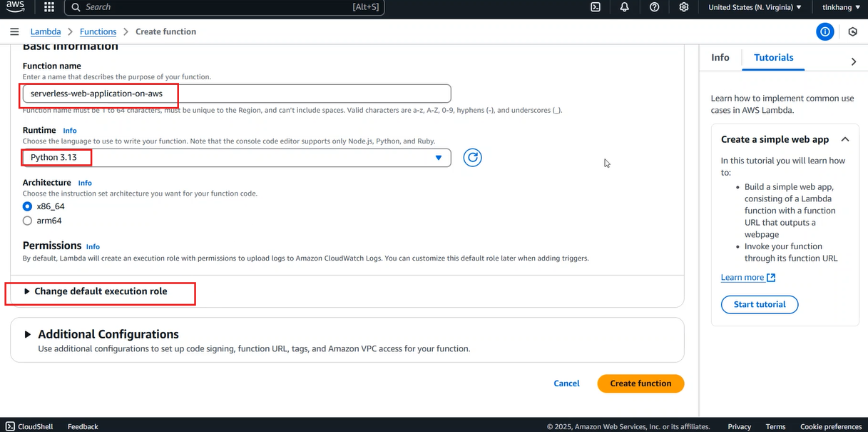Select the x86_64 architecture
This screenshot has height=432, width=868.
coord(27,206)
